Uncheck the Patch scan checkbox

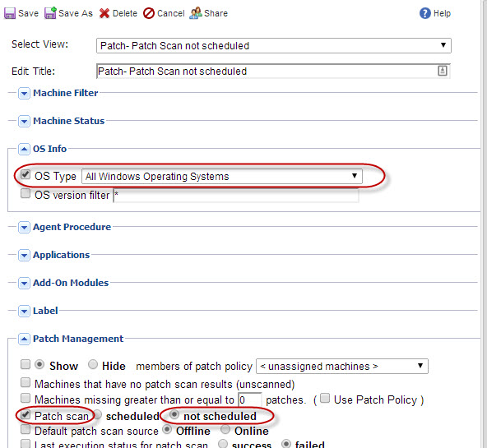[x=26, y=414]
